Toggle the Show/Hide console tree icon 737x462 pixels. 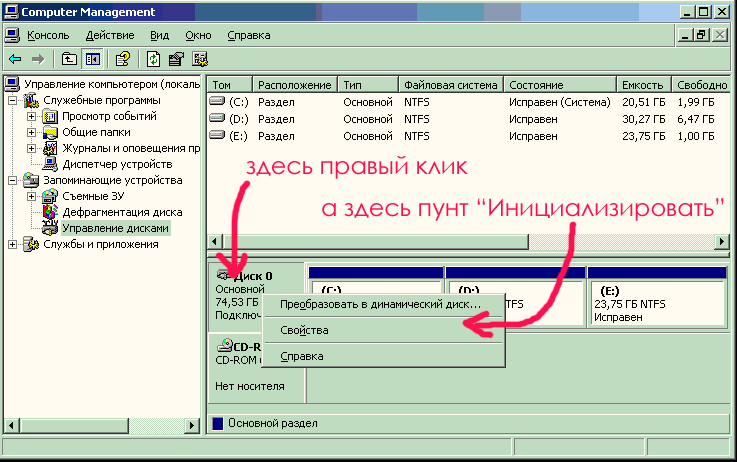(x=92, y=59)
